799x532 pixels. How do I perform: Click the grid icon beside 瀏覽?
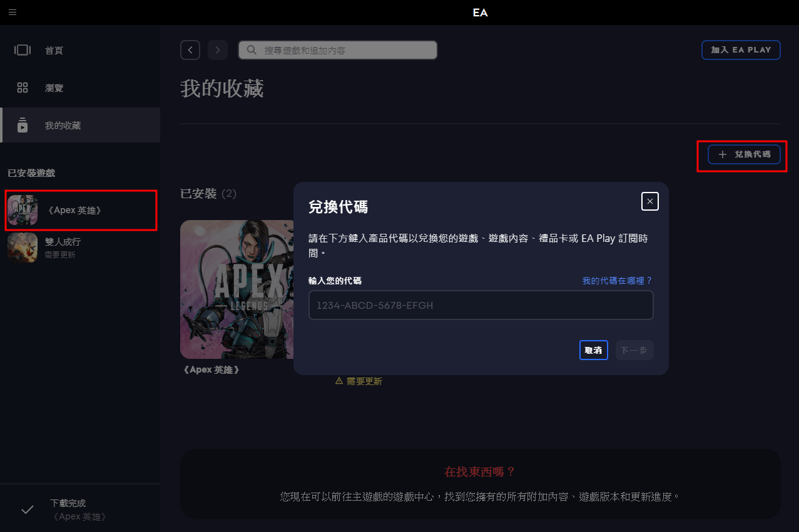23,88
